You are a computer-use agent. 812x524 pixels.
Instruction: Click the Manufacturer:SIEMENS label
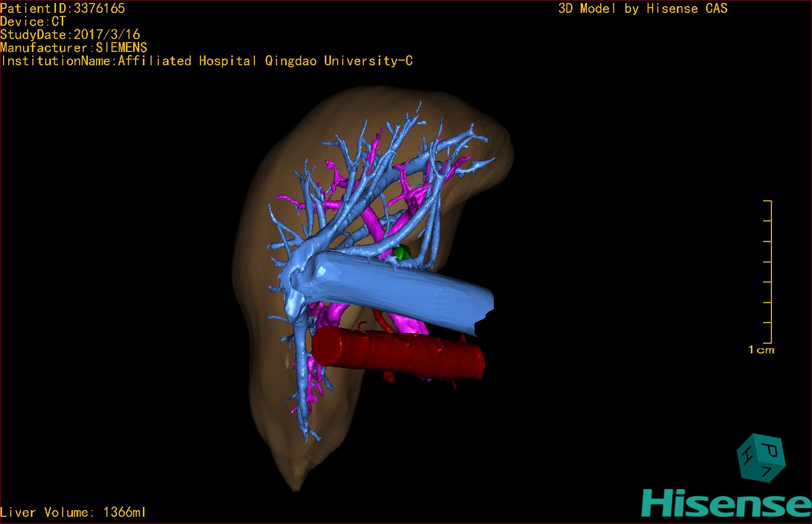coord(73,48)
